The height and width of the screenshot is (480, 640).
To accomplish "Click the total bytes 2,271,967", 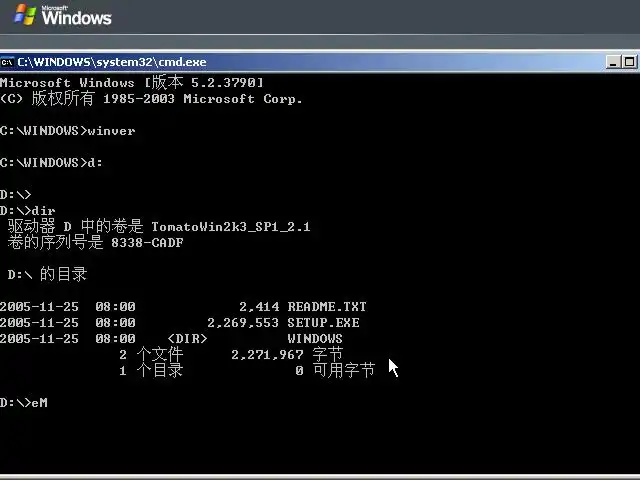I will pos(267,354).
